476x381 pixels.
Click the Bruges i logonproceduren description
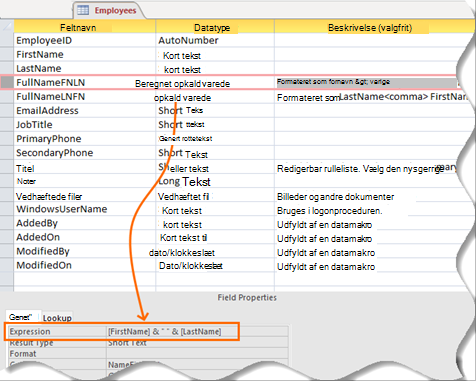pos(330,211)
